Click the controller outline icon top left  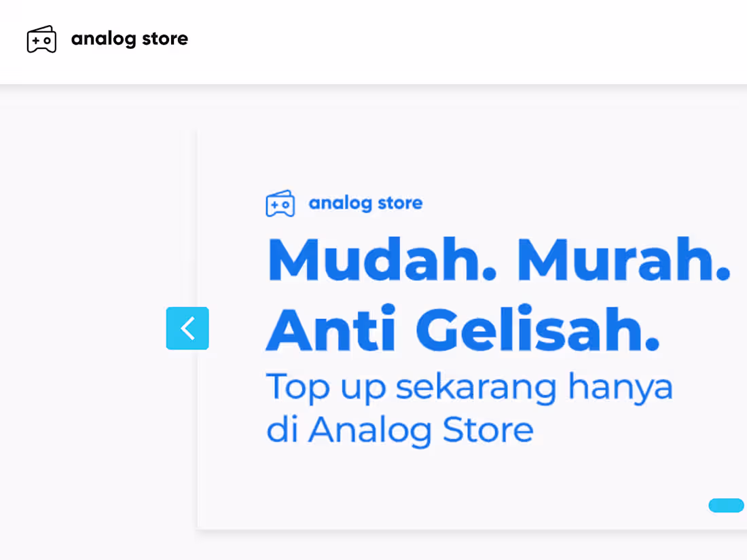pyautogui.click(x=41, y=39)
